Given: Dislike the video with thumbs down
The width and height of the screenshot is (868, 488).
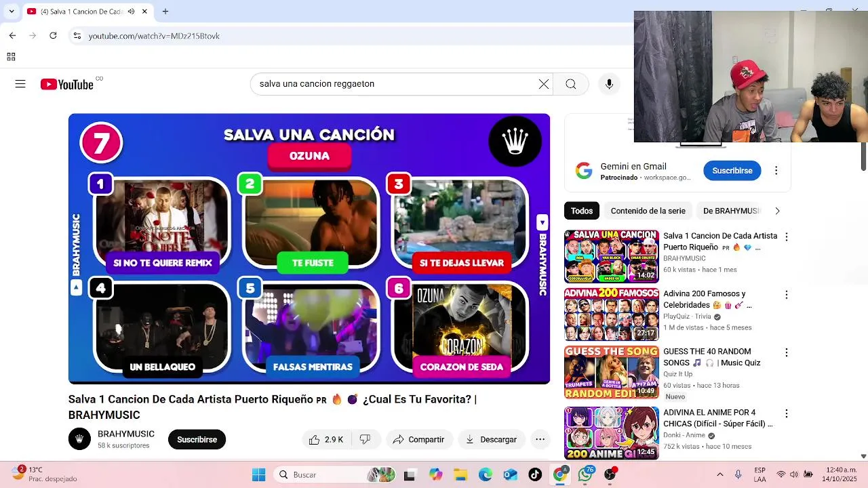Looking at the screenshot, I should 366,439.
